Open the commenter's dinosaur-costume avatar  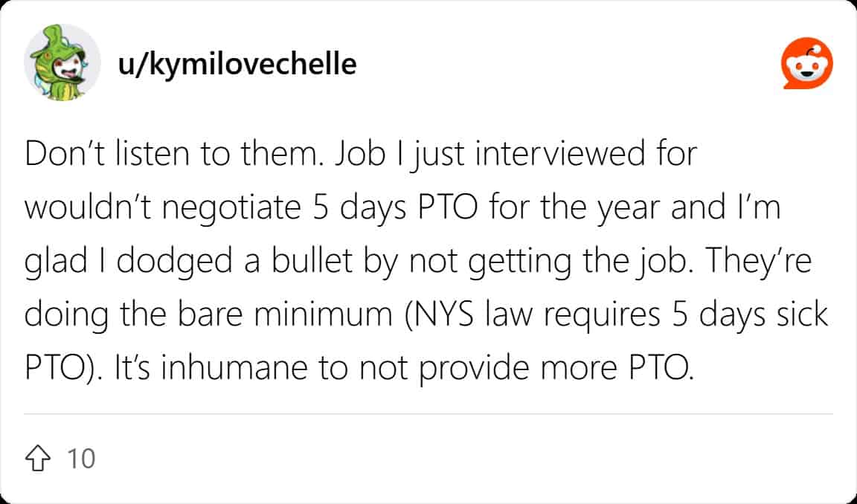tap(62, 62)
